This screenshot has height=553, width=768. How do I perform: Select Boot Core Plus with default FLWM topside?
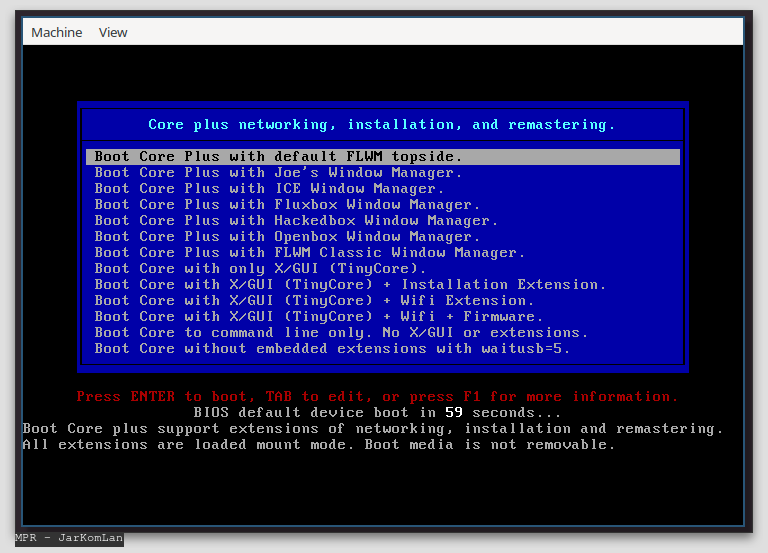383,157
